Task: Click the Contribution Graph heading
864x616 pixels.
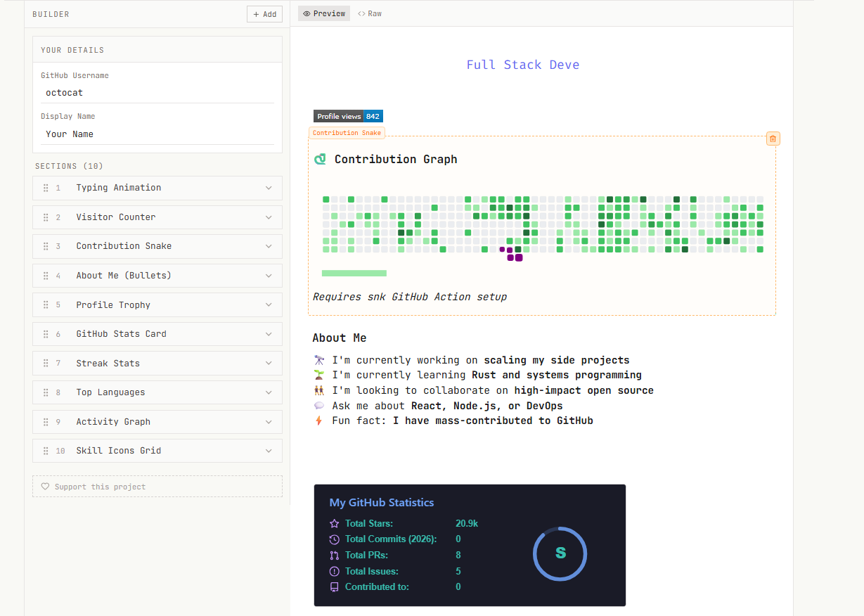Action: pos(396,160)
